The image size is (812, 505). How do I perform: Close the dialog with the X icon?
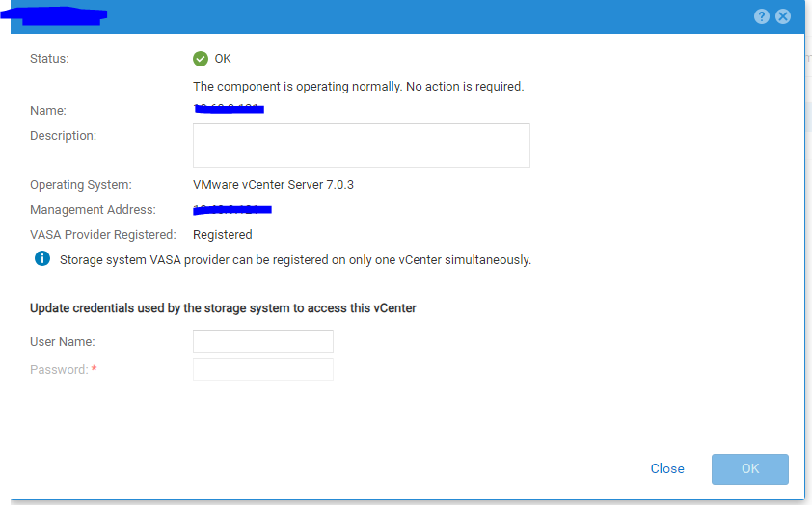783,16
